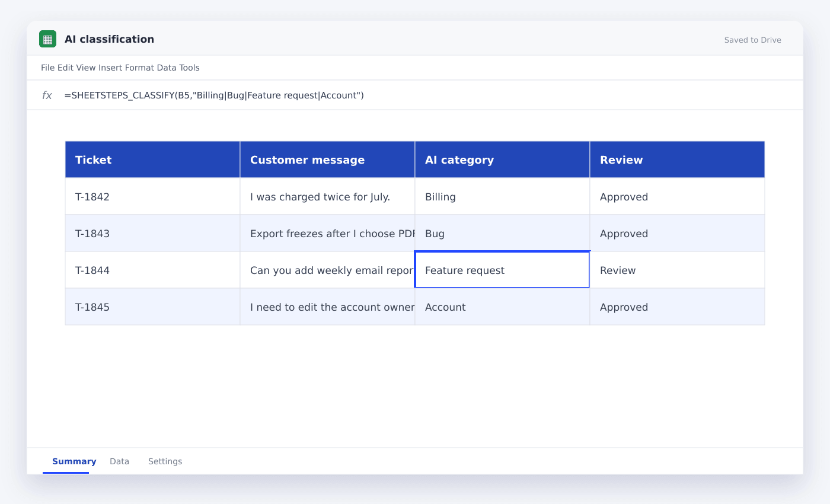
Task: Select cell T-1844
Action: coord(152,270)
